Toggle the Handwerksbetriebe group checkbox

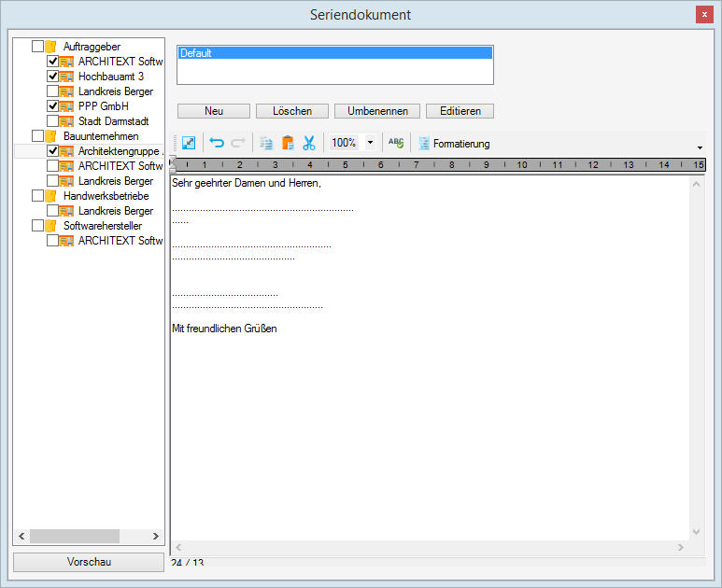click(37, 196)
